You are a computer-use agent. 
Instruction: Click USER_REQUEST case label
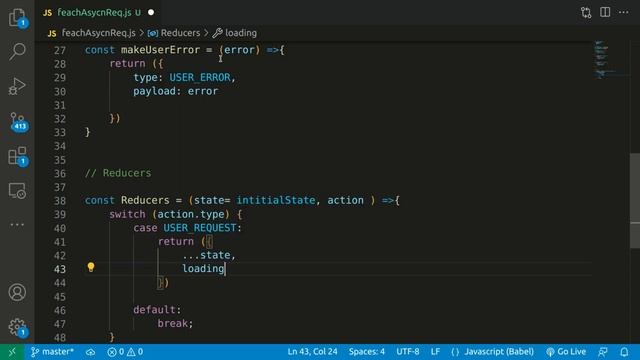click(200, 228)
